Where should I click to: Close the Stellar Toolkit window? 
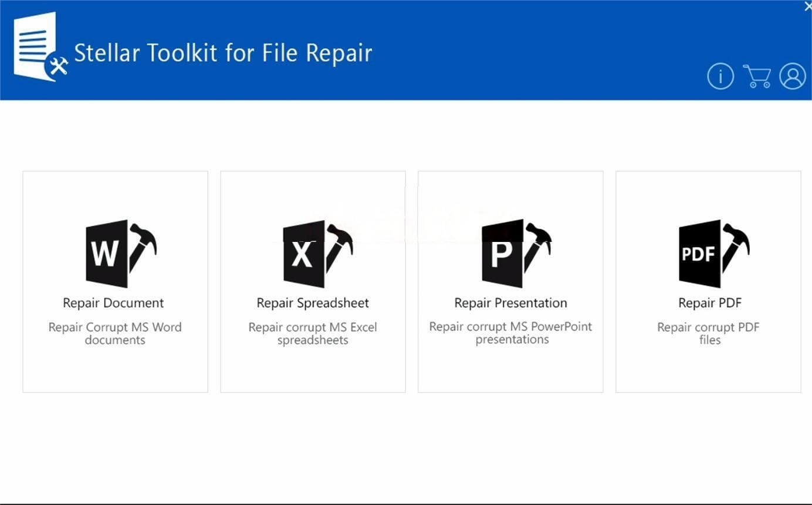point(807,6)
